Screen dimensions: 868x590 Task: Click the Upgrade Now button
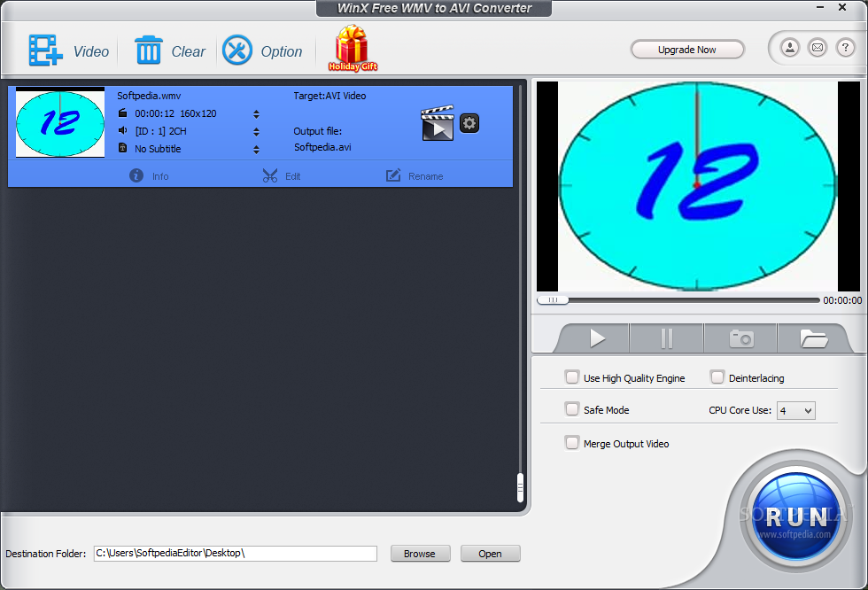coord(687,50)
